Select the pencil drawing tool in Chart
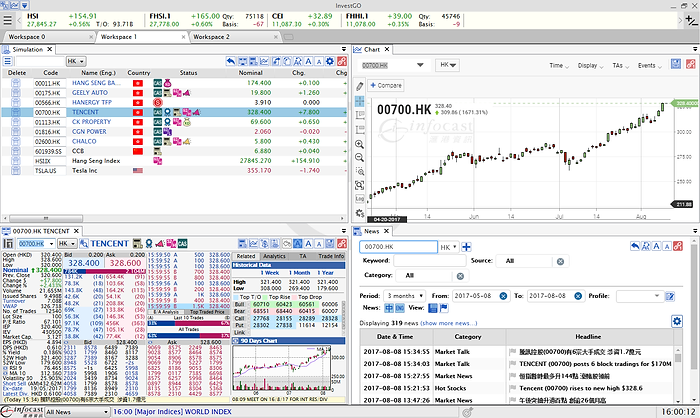700x418 pixels. pyautogui.click(x=360, y=86)
